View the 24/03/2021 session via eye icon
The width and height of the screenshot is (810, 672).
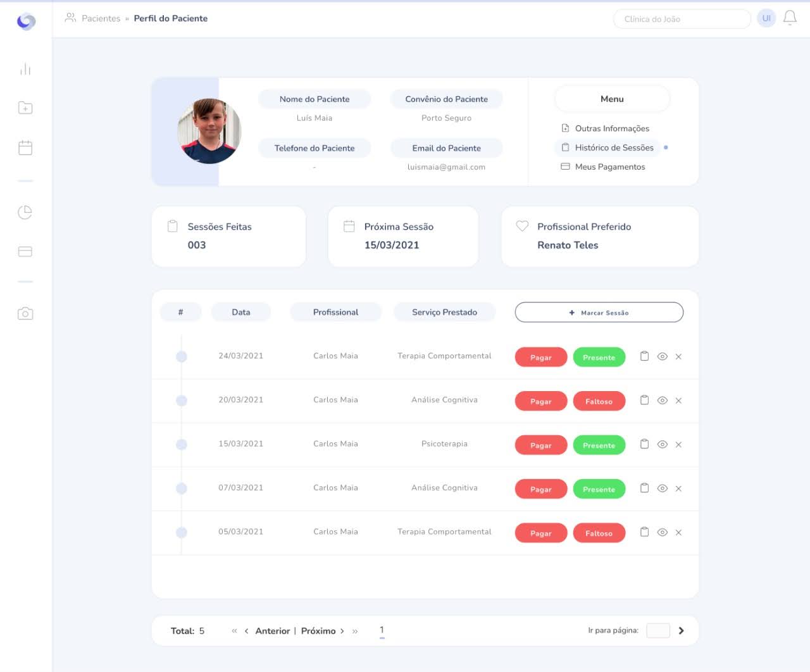pyautogui.click(x=663, y=357)
